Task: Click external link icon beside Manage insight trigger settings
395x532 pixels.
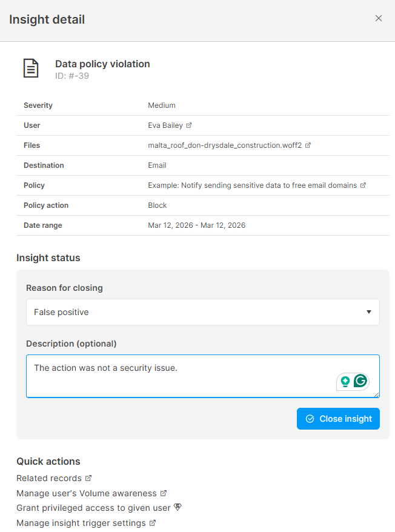Action: click(153, 523)
